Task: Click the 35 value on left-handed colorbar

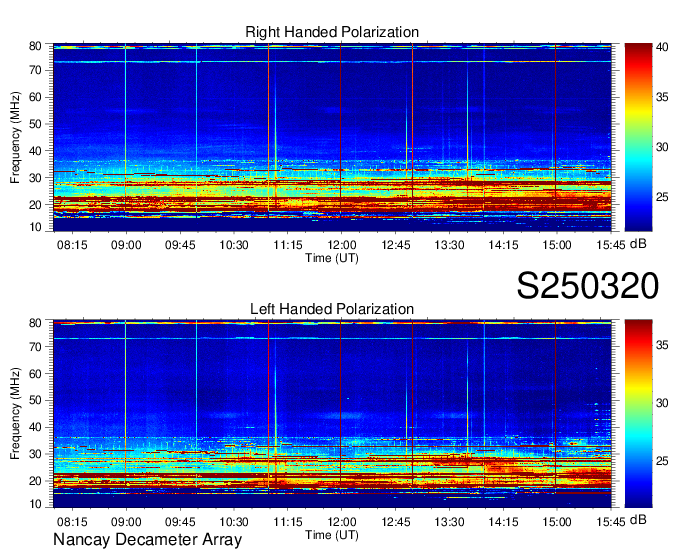Action: pos(662,345)
